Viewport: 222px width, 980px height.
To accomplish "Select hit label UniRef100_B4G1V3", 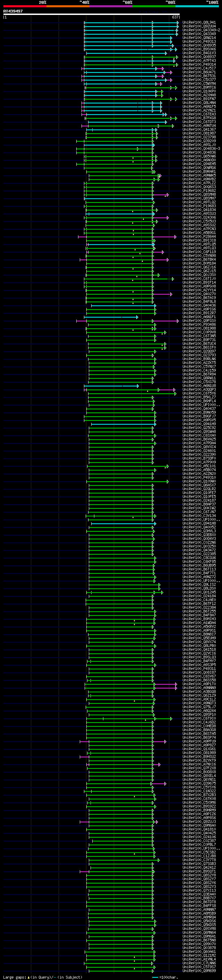I will (x=199, y=53).
